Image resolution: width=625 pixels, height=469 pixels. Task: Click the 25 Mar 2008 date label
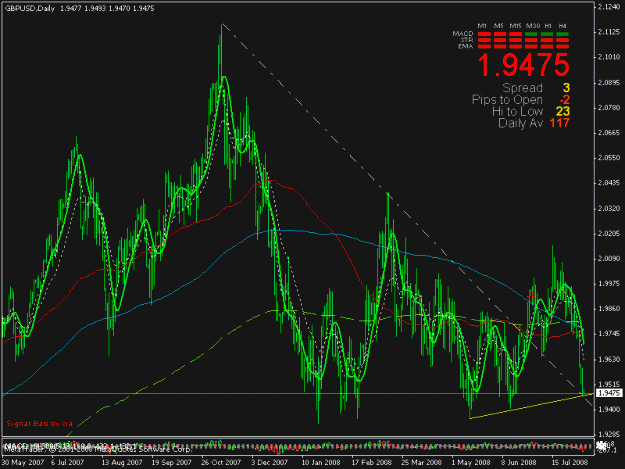point(421,462)
